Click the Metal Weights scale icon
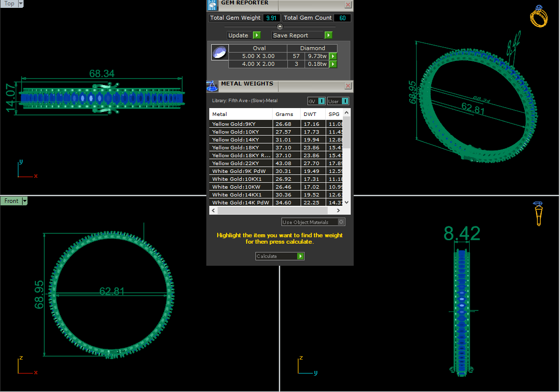 click(x=212, y=86)
